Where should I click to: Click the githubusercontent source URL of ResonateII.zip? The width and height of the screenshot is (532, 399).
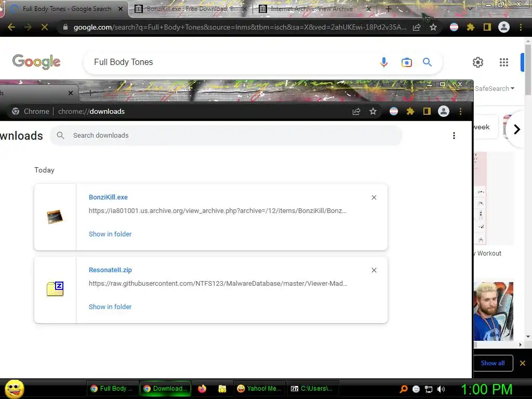[218, 283]
